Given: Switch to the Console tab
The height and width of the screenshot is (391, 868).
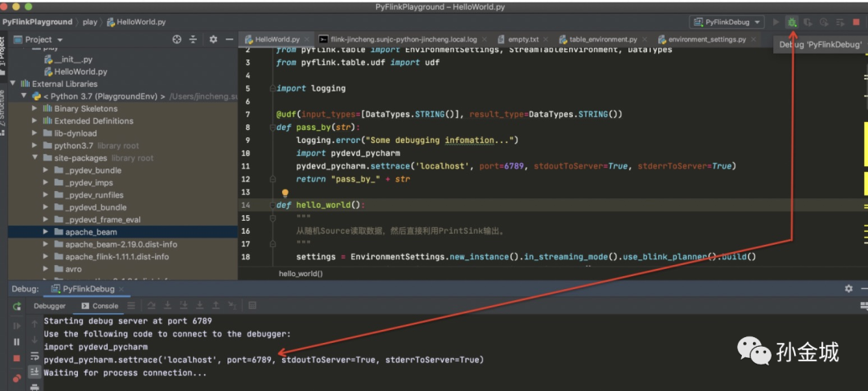Looking at the screenshot, I should 100,305.
